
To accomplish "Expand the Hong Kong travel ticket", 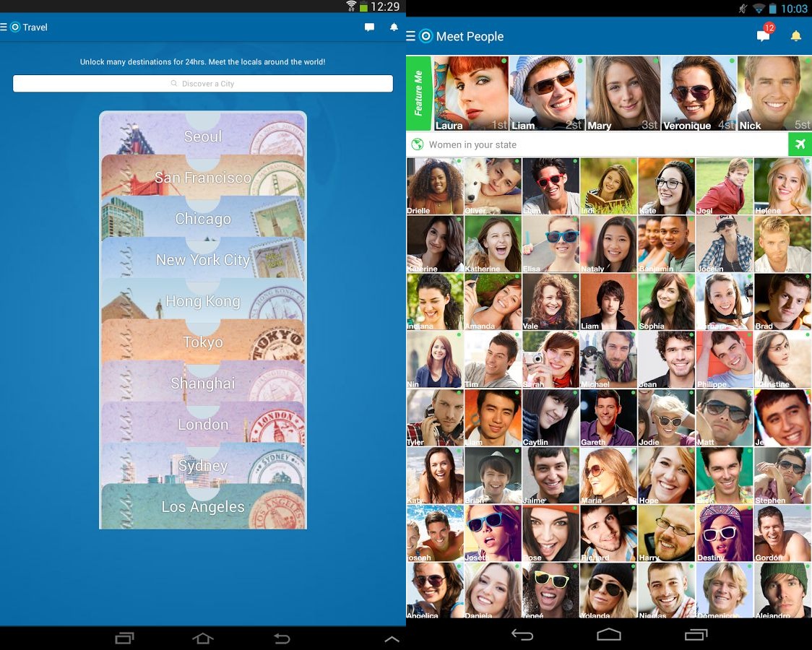I will 203,301.
